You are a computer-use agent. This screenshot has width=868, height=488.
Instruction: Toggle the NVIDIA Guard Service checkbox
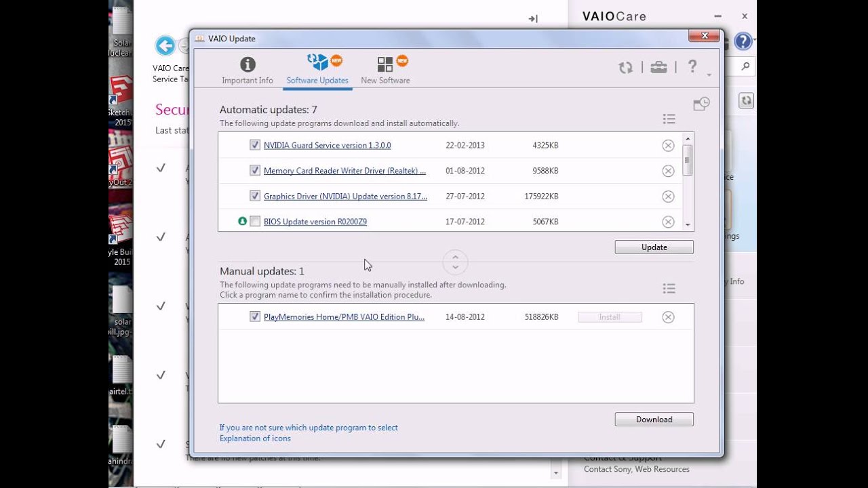coord(255,145)
